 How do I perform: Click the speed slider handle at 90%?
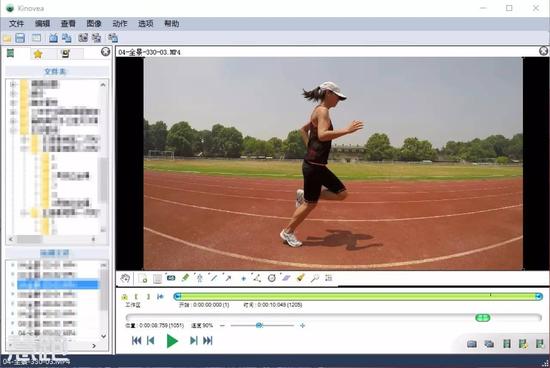(259, 325)
